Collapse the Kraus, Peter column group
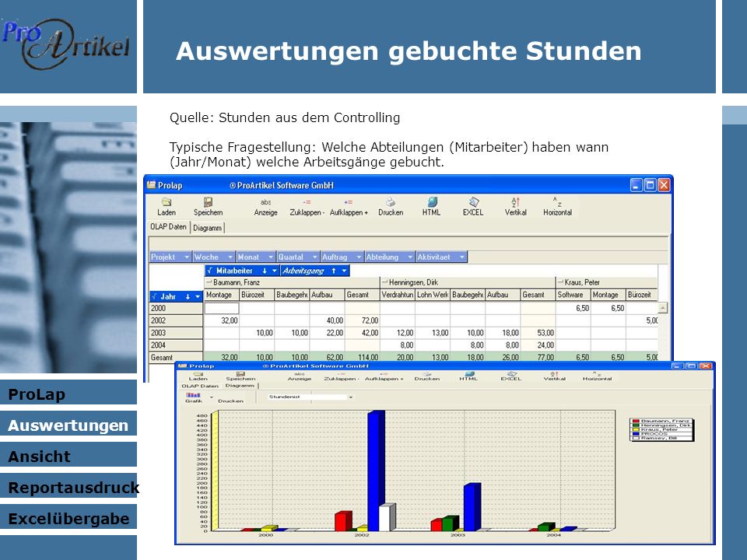 (560, 282)
